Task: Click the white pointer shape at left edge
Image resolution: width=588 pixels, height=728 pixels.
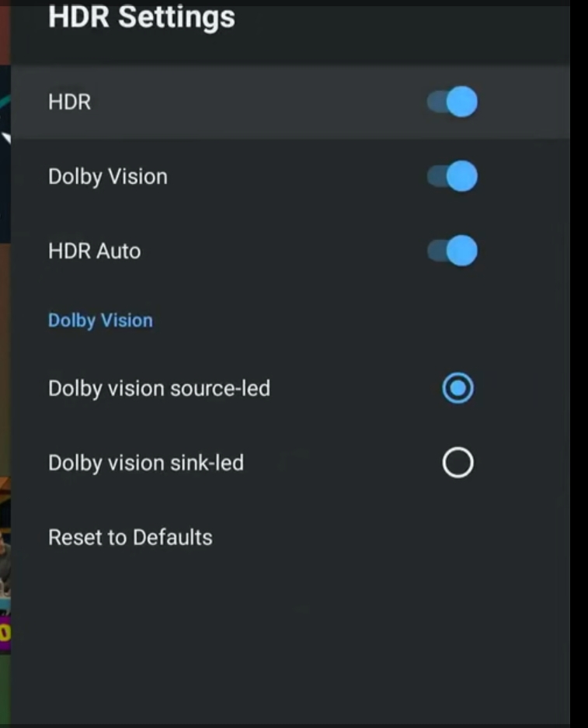Action: pos(6,138)
